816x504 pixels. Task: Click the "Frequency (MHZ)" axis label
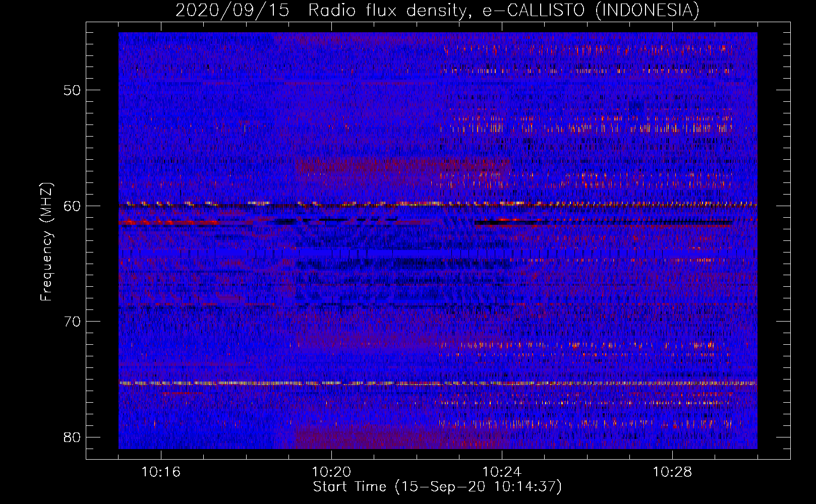click(46, 241)
